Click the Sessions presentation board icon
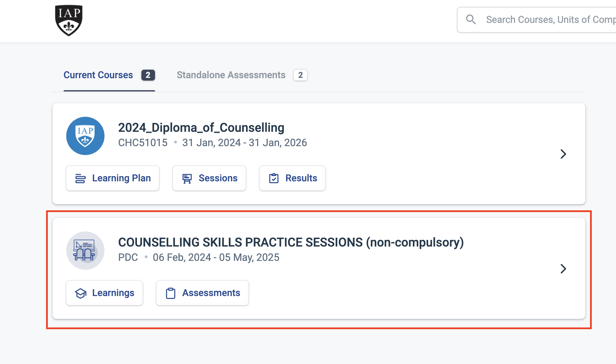616x364 pixels. click(x=187, y=178)
